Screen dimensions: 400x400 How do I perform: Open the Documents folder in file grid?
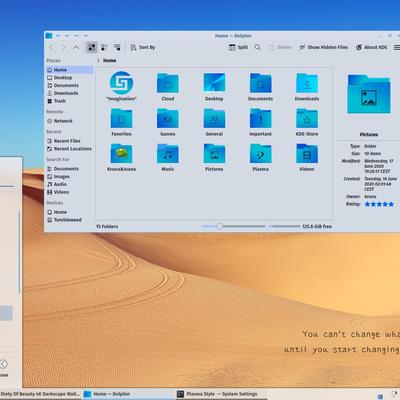260,86
